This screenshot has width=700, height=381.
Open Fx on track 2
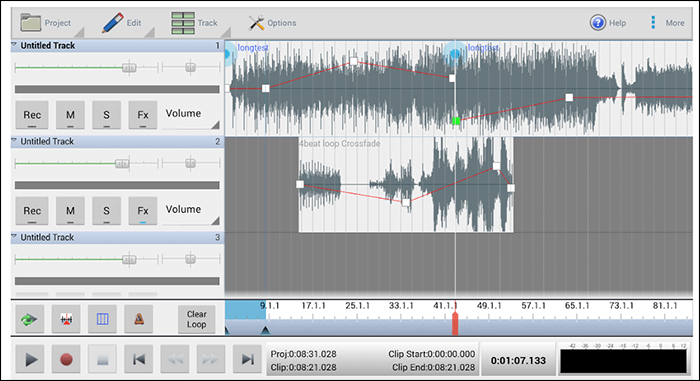[x=142, y=210]
